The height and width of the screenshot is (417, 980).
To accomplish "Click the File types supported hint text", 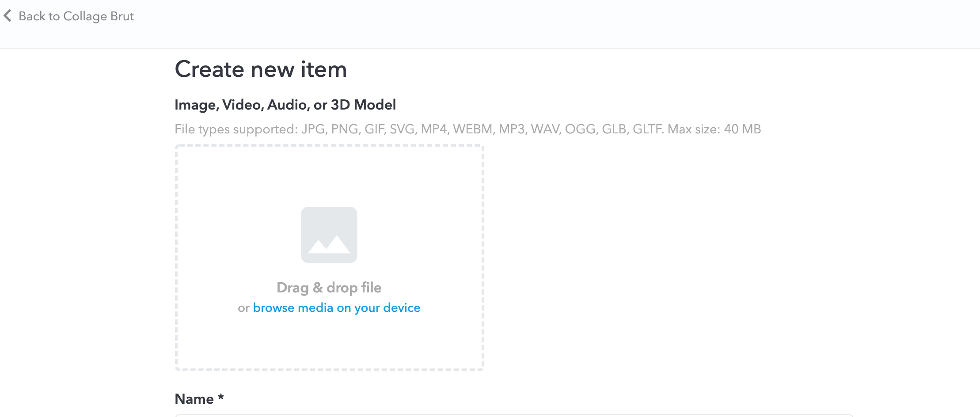I will click(x=236, y=129).
